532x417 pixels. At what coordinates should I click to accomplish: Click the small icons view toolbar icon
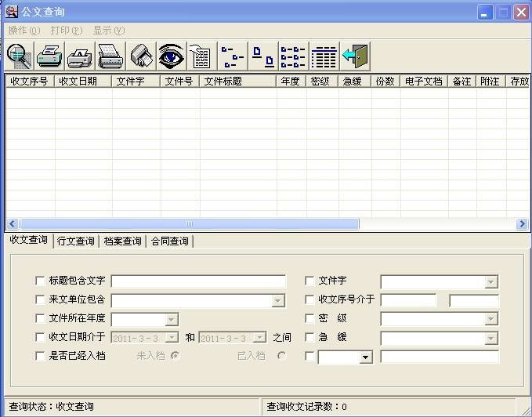coord(262,56)
